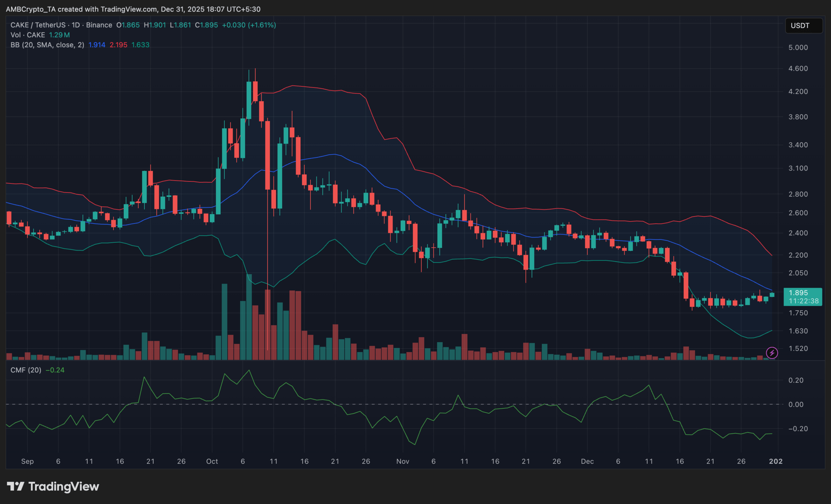
Task: Click the CMF (20) indicator label
Action: click(x=26, y=370)
